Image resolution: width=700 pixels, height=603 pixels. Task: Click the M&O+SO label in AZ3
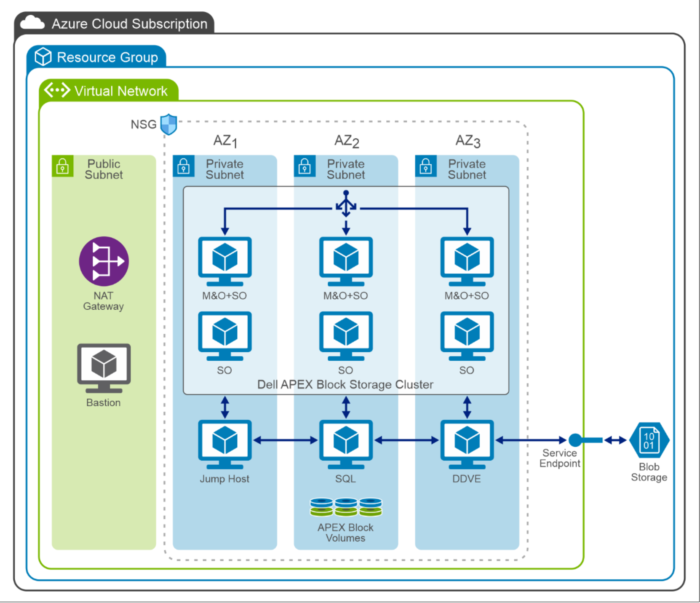(467, 295)
